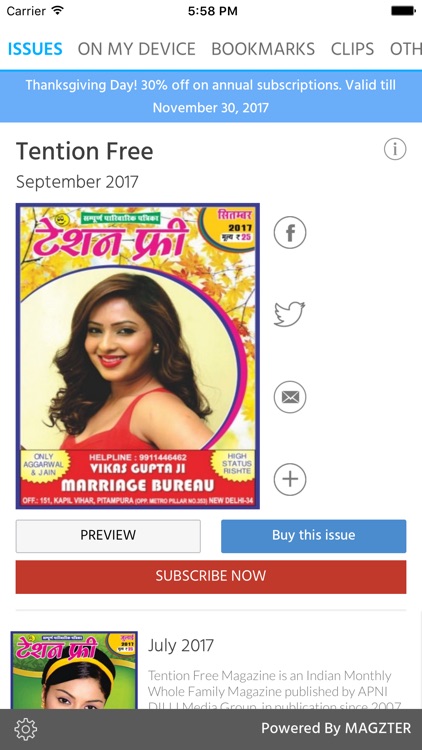Screen dimensions: 422x750
Task: Select the CLIPS tab
Action: tap(353, 49)
